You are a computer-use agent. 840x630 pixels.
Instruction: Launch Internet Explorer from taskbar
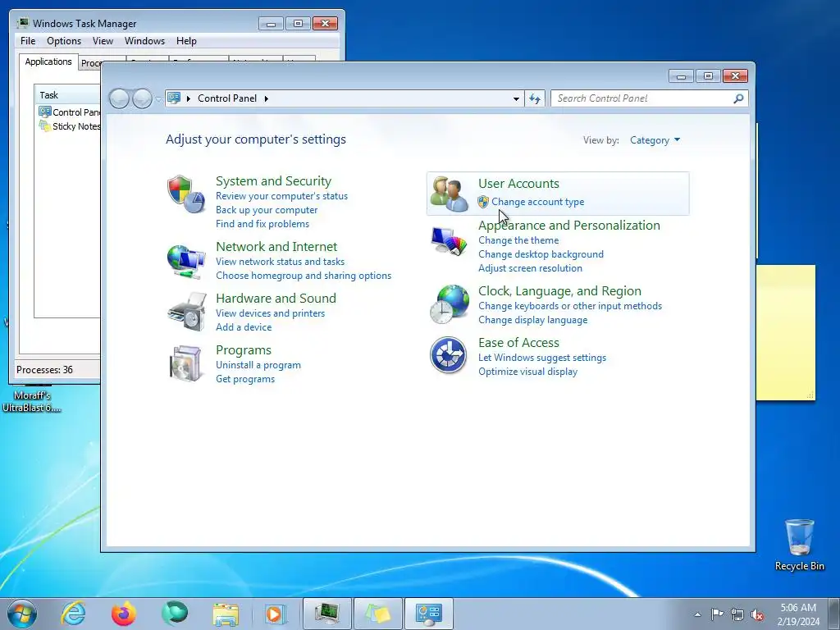click(73, 614)
